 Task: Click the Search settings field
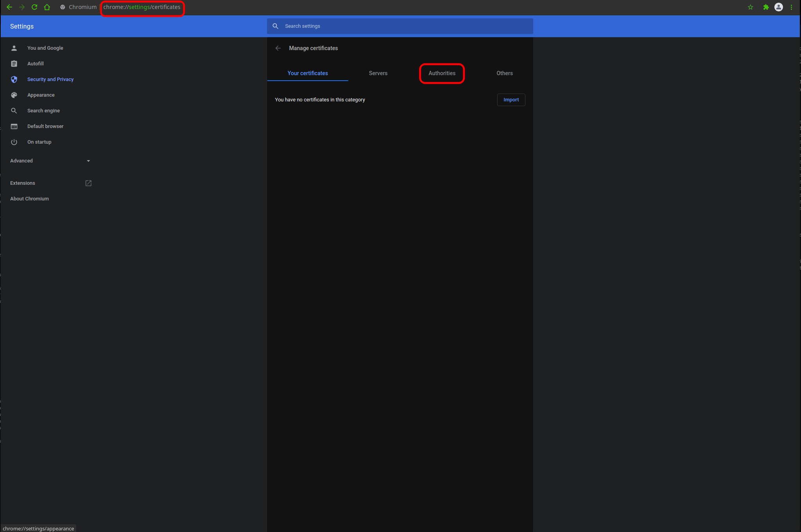pyautogui.click(x=403, y=26)
